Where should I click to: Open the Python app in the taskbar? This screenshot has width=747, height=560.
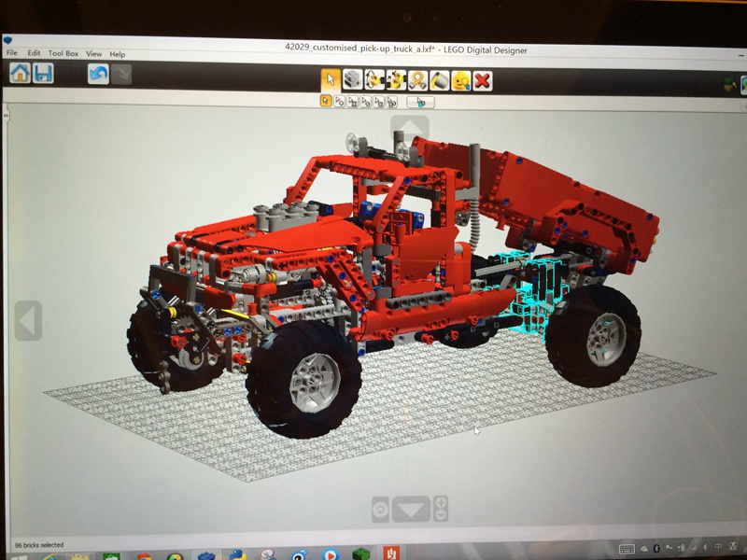click(x=237, y=555)
